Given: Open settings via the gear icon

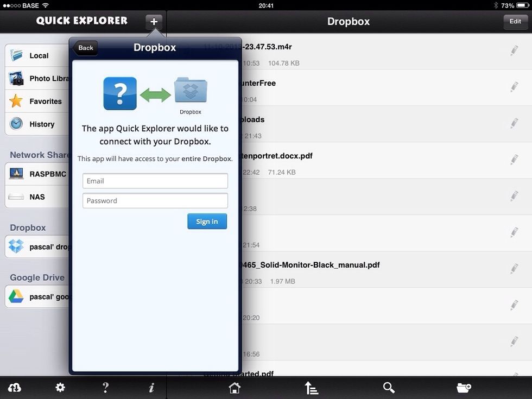Looking at the screenshot, I should [60, 387].
